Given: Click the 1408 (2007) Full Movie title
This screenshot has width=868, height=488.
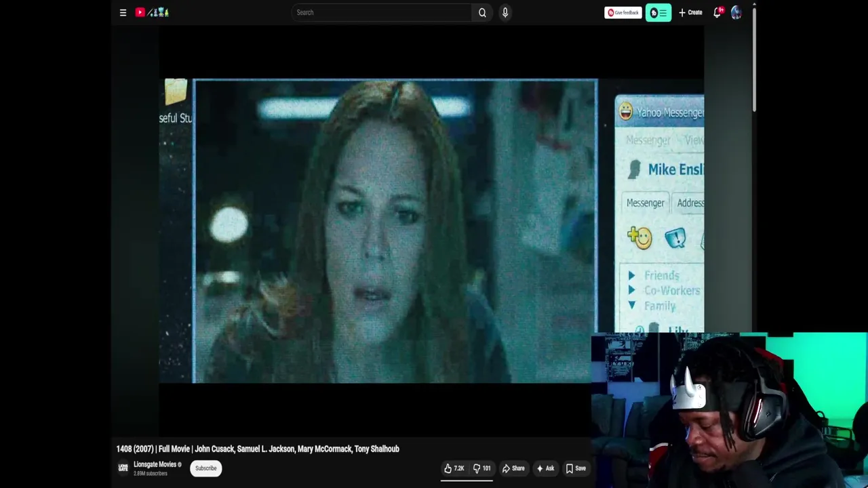Looking at the screenshot, I should coord(258,449).
